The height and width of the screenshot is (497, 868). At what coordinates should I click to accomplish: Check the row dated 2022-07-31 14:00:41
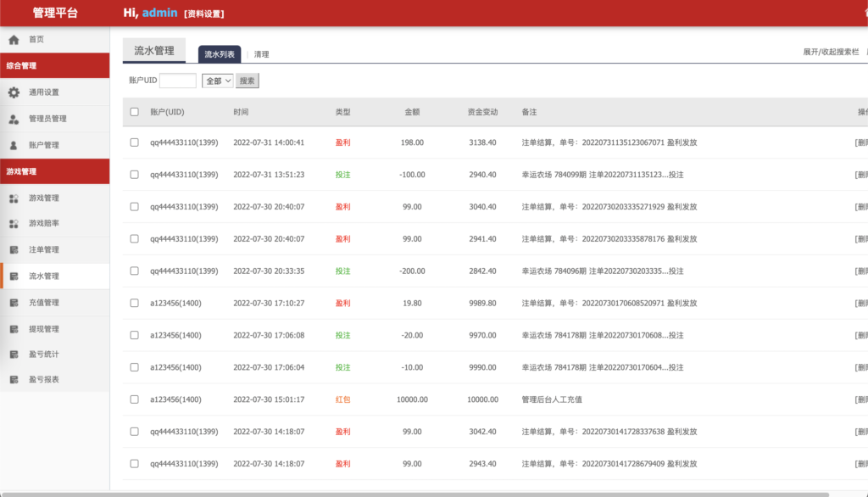(x=134, y=142)
